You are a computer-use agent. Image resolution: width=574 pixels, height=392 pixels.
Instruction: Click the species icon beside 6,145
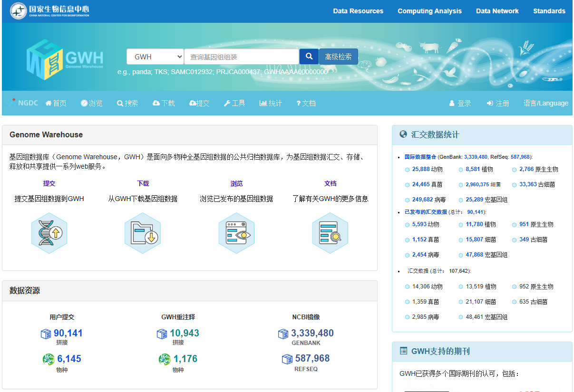tap(49, 359)
